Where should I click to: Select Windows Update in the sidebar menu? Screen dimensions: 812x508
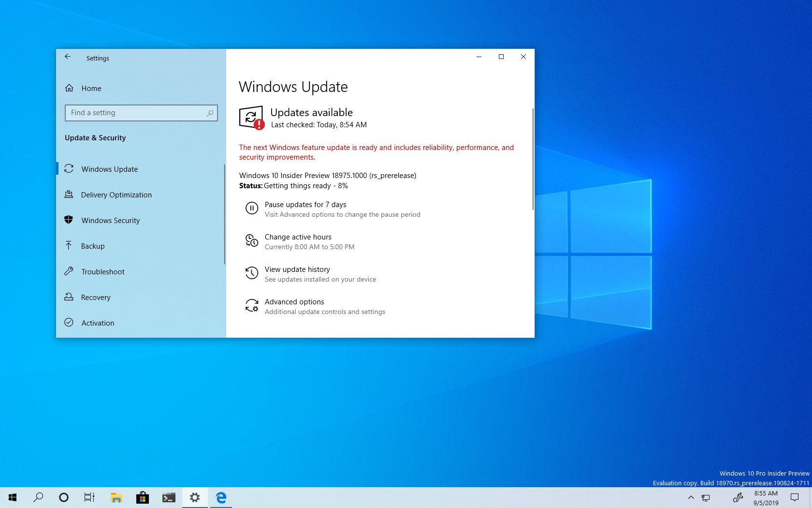[x=109, y=169]
